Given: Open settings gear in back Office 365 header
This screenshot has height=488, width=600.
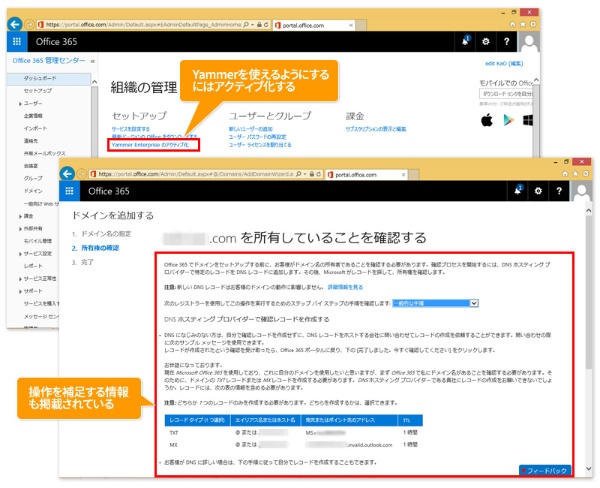Looking at the screenshot, I should [485, 42].
